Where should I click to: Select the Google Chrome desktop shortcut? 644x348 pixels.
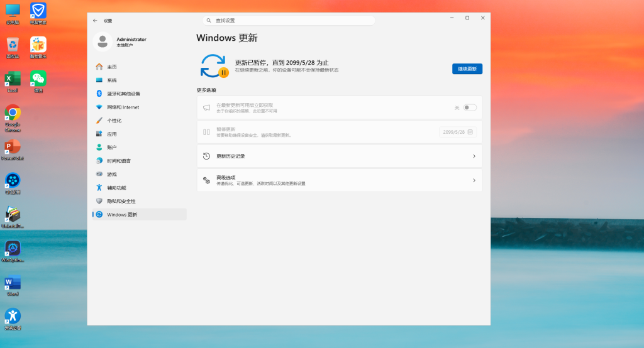click(x=13, y=118)
